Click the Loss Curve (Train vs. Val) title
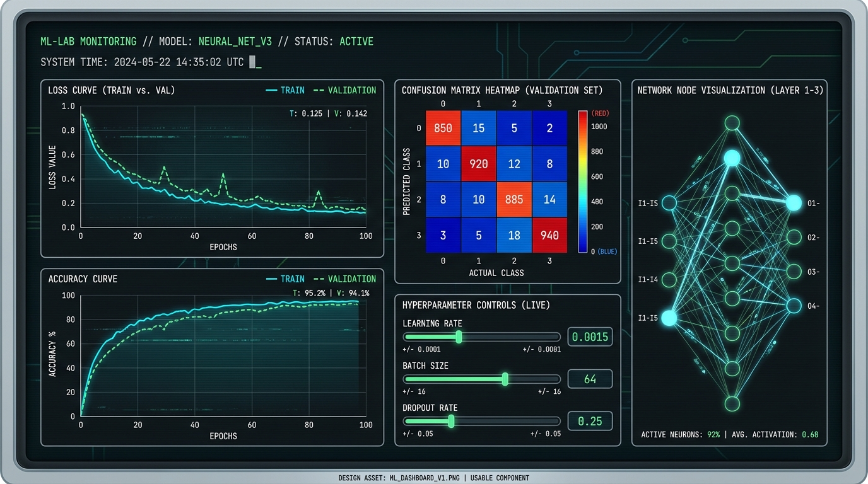868x484 pixels. 112,90
